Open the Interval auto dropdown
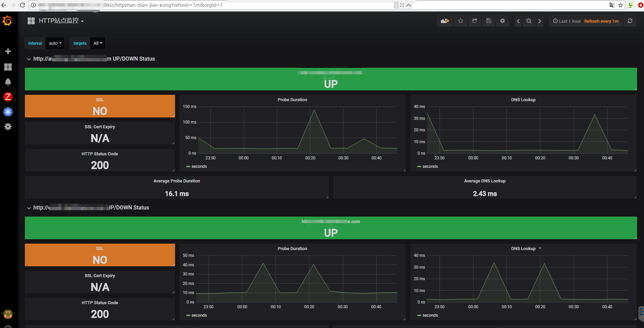Image resolution: width=644 pixels, height=328 pixels. [x=55, y=43]
